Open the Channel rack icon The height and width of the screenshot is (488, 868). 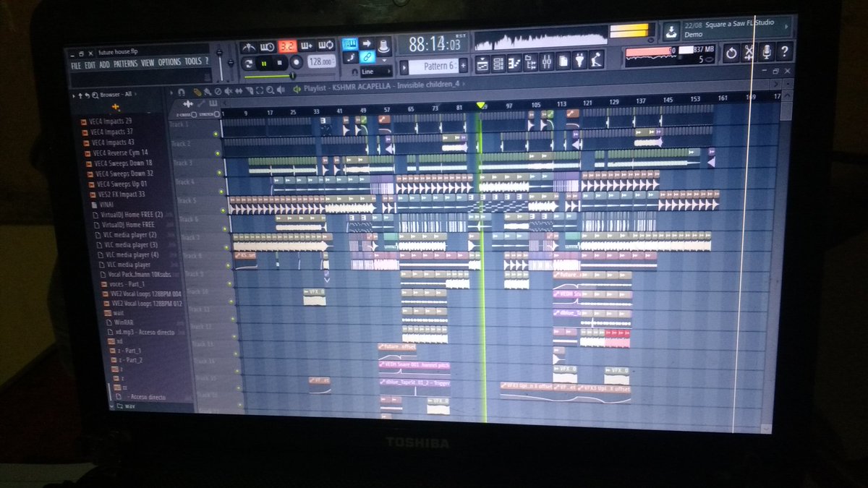pyautogui.click(x=498, y=63)
